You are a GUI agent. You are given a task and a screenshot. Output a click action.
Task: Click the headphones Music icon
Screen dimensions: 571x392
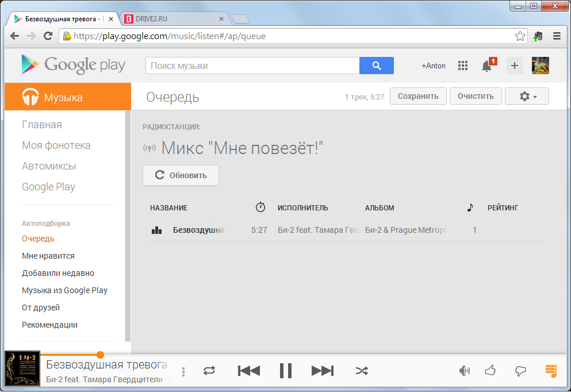30,97
